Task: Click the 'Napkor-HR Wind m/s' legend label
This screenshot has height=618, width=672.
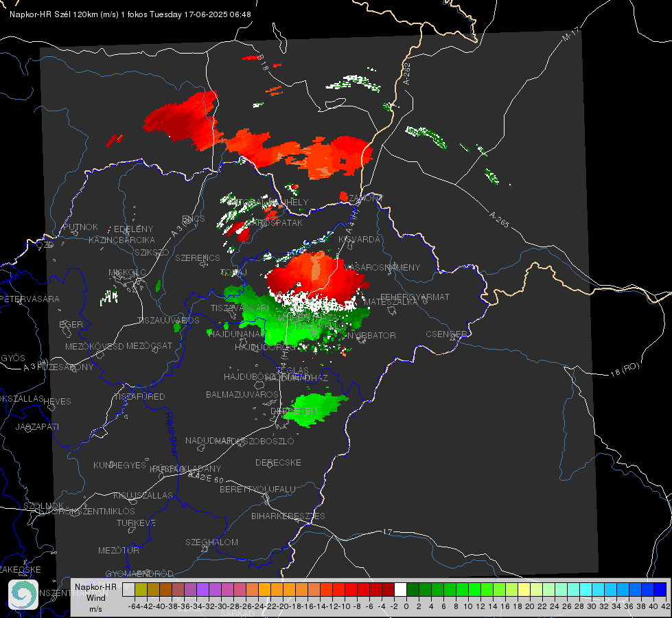Action: 95,597
